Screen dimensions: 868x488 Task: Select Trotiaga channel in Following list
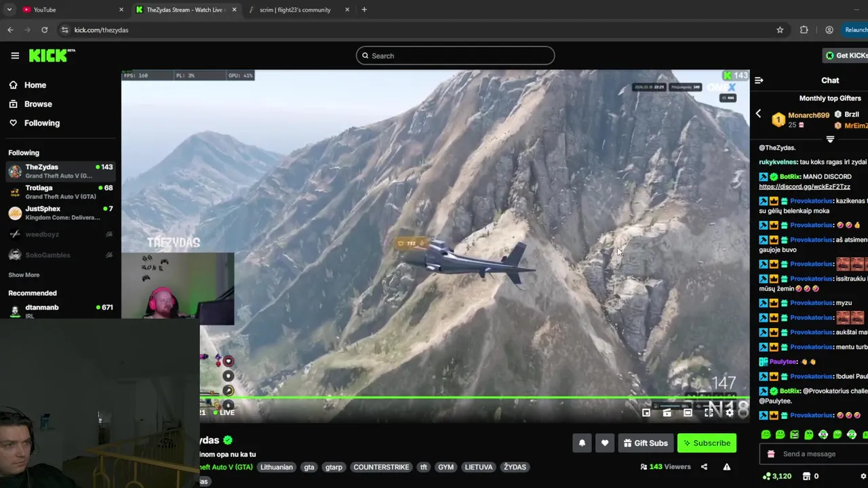click(60, 192)
